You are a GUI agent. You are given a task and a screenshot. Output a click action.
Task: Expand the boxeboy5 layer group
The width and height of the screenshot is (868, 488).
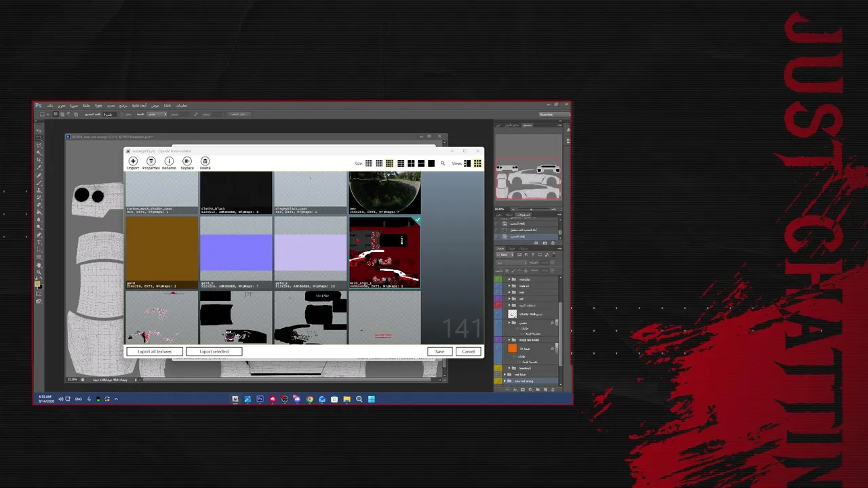click(x=509, y=368)
